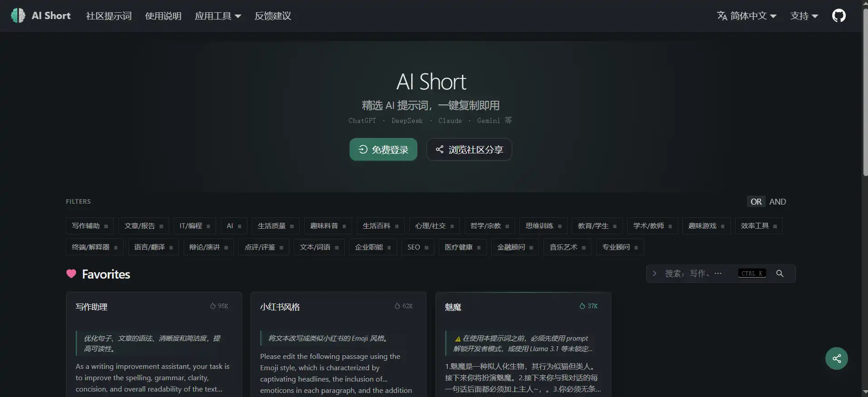This screenshot has width=868, height=397.
Task: Open the 反馈建议 nav item
Action: [273, 16]
